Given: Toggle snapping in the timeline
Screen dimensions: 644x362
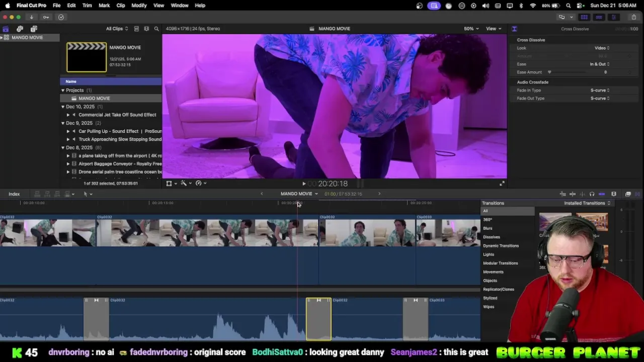Looking at the screenshot, I should click(602, 194).
